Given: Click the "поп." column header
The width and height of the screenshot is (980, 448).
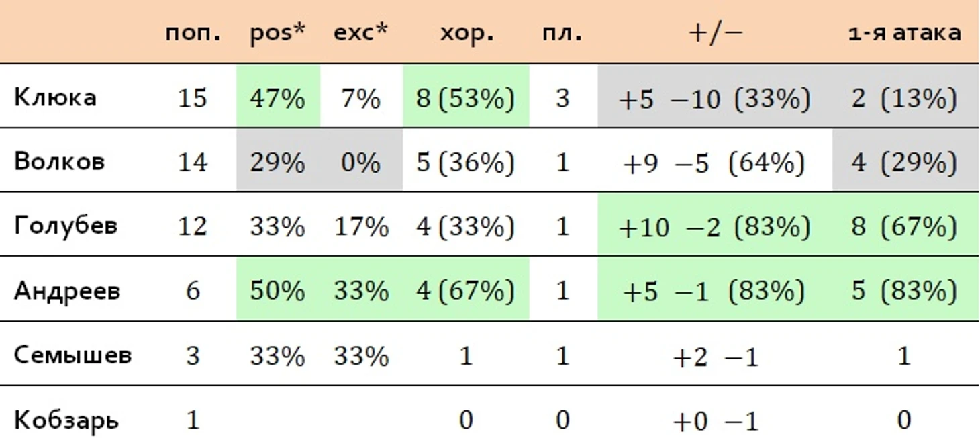Looking at the screenshot, I should point(193,33).
